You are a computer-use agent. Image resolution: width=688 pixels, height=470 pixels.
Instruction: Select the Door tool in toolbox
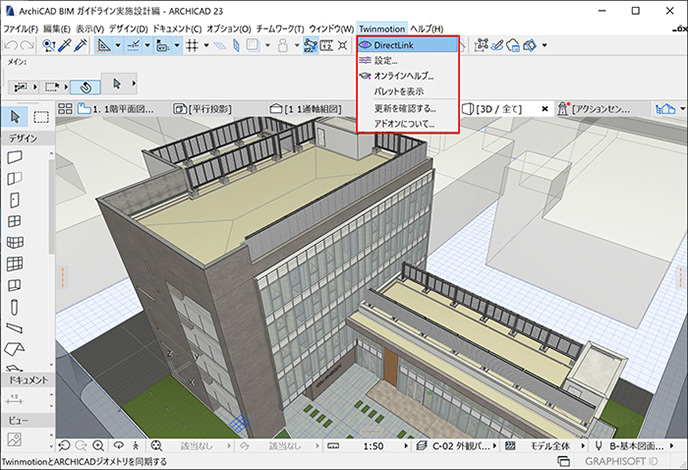coord(14,200)
